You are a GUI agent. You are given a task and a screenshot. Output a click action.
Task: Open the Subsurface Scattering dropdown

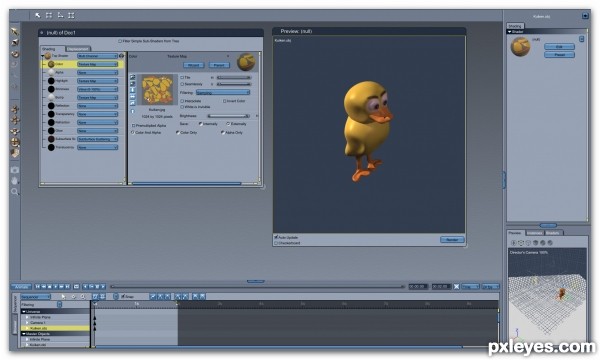pyautogui.click(x=97, y=139)
